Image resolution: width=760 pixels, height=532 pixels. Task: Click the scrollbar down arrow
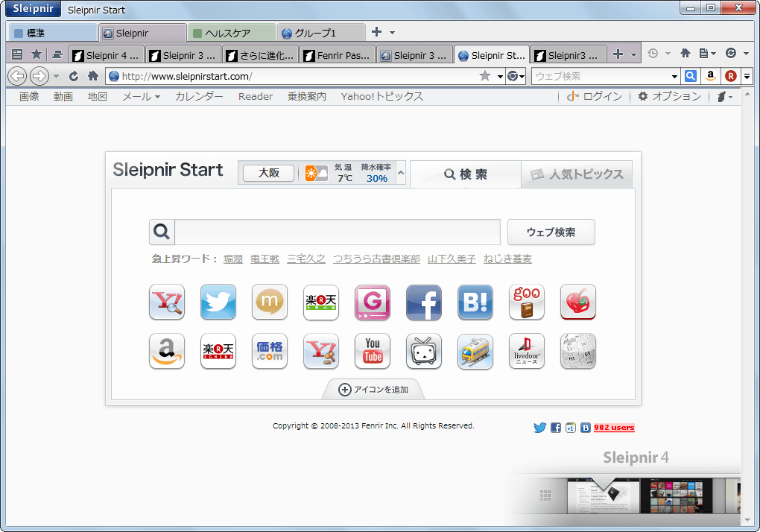[747, 520]
